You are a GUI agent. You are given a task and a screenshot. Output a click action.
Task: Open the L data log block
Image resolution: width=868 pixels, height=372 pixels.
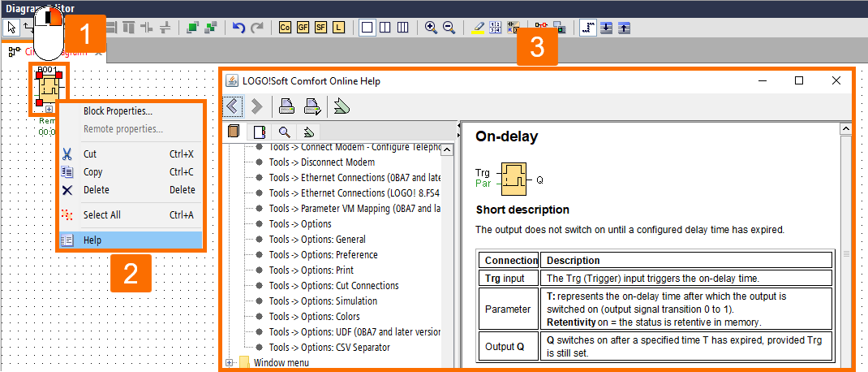[x=339, y=27]
